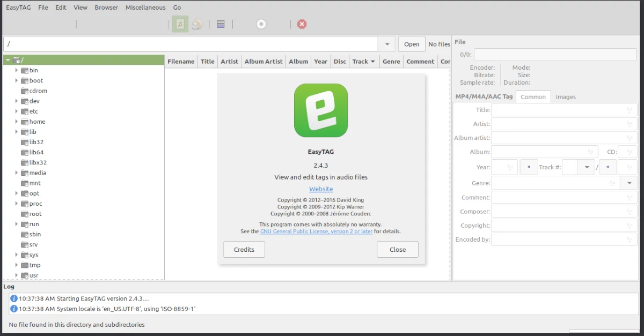Image resolution: width=644 pixels, height=336 pixels.
Task: Click into the Composer text field
Action: point(564,212)
